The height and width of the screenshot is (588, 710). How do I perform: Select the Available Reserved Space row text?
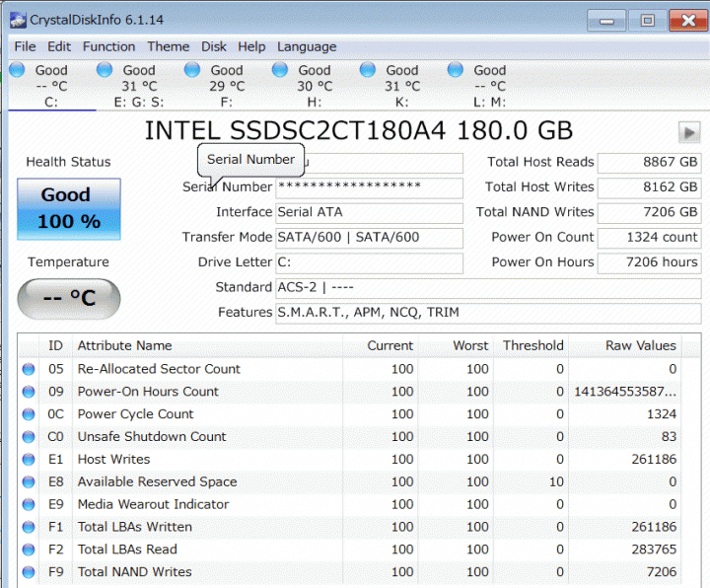coord(157,481)
